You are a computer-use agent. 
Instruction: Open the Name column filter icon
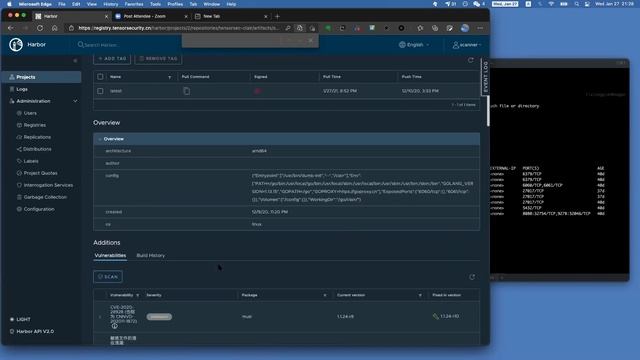pyautogui.click(x=170, y=77)
